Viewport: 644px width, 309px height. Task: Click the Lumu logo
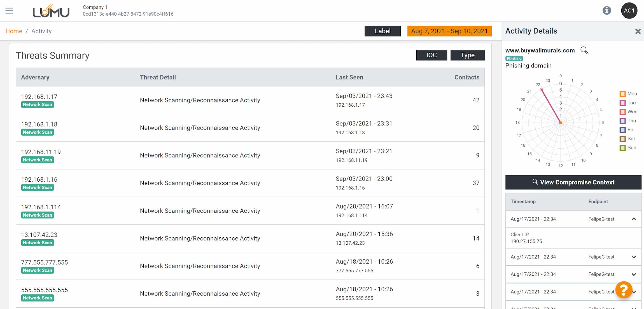coord(51,11)
